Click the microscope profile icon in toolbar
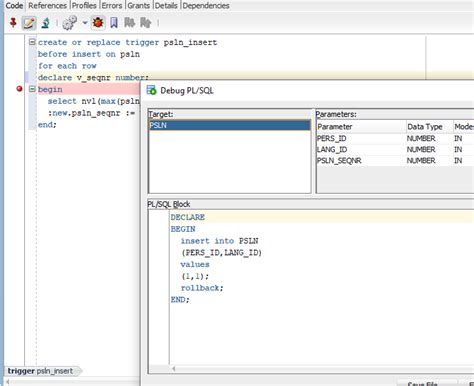The height and width of the screenshot is (386, 474). tap(46, 23)
